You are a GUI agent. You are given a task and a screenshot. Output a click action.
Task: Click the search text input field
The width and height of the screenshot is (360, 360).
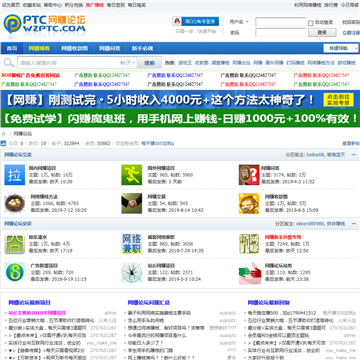coord(68,63)
